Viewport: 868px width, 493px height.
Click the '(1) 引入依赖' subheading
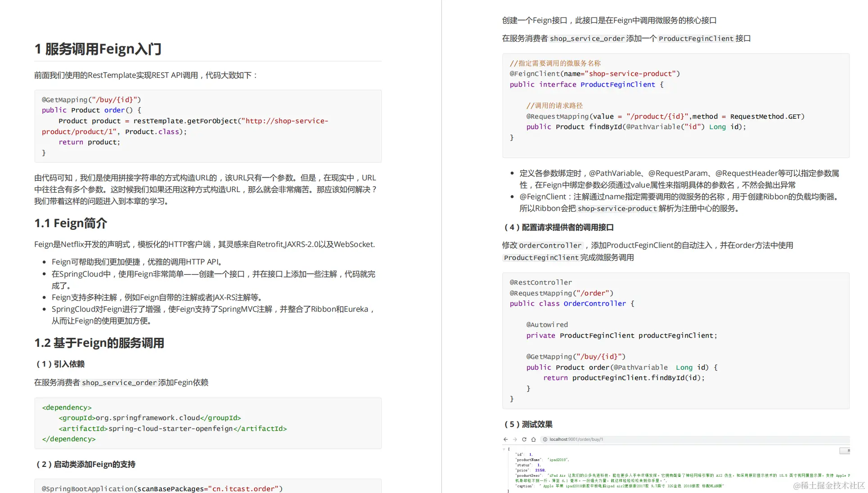tap(60, 364)
